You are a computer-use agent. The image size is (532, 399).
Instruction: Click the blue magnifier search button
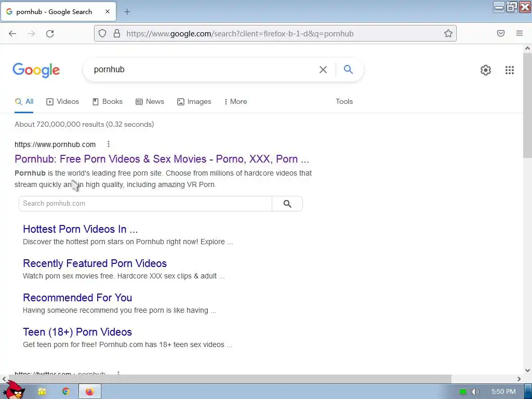[x=348, y=69]
